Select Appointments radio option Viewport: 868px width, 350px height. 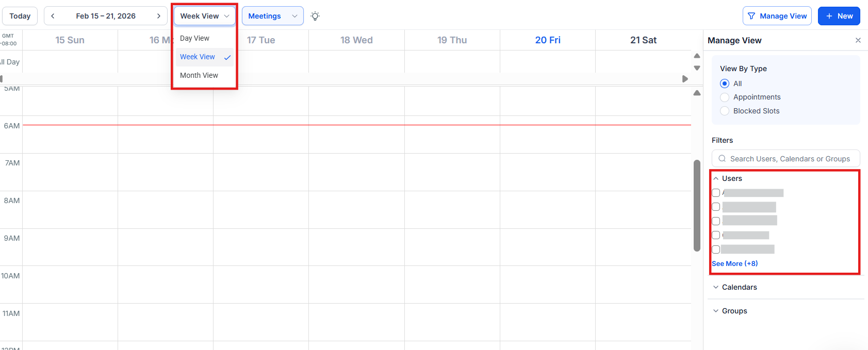(x=725, y=97)
